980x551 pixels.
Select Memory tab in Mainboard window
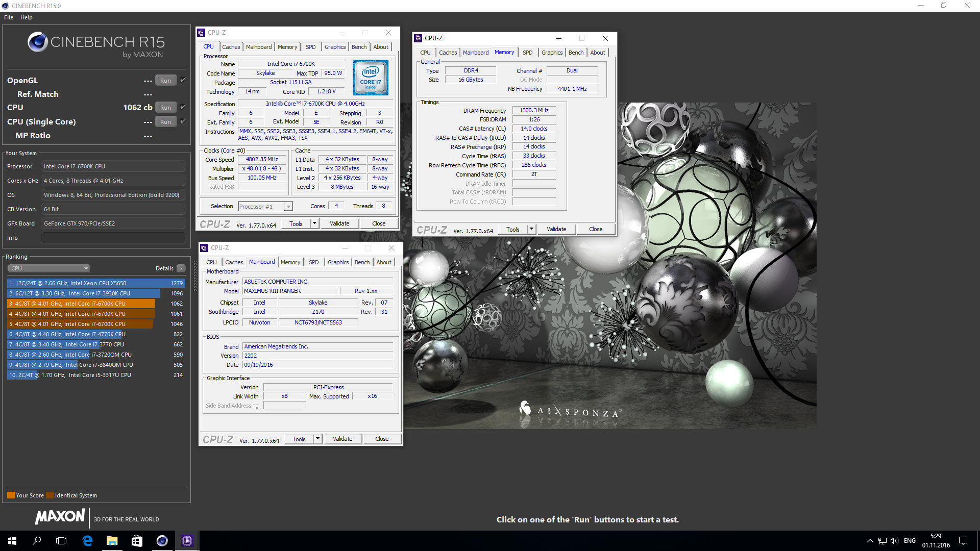[290, 262]
